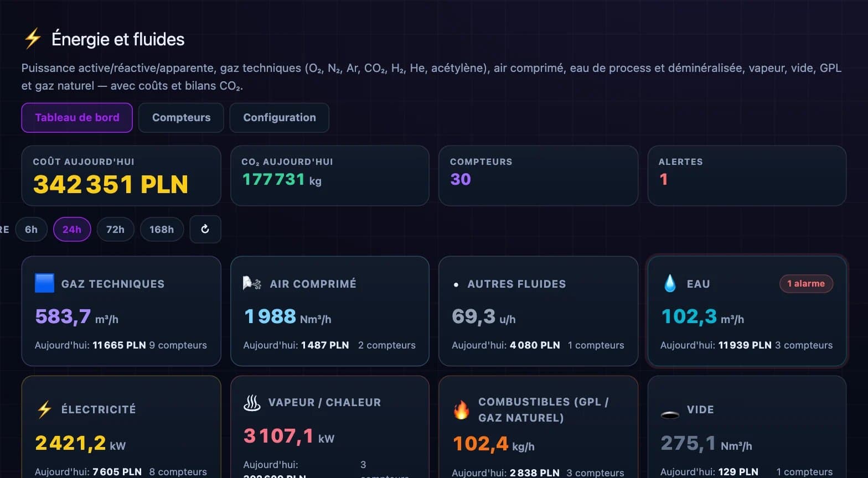Open the Compteurs count card showing 30
This screenshot has width=868, height=478.
[x=538, y=175]
